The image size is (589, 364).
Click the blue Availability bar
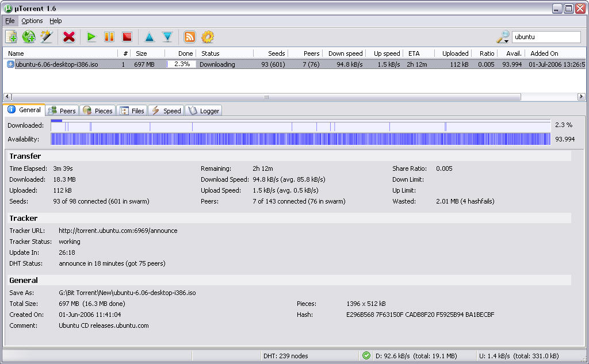pyautogui.click(x=300, y=139)
